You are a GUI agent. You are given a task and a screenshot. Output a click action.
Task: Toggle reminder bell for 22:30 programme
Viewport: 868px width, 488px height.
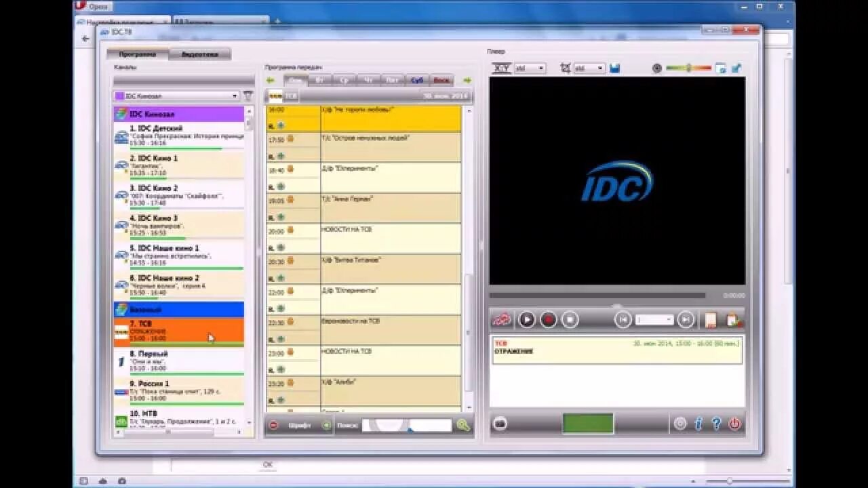coord(290,323)
